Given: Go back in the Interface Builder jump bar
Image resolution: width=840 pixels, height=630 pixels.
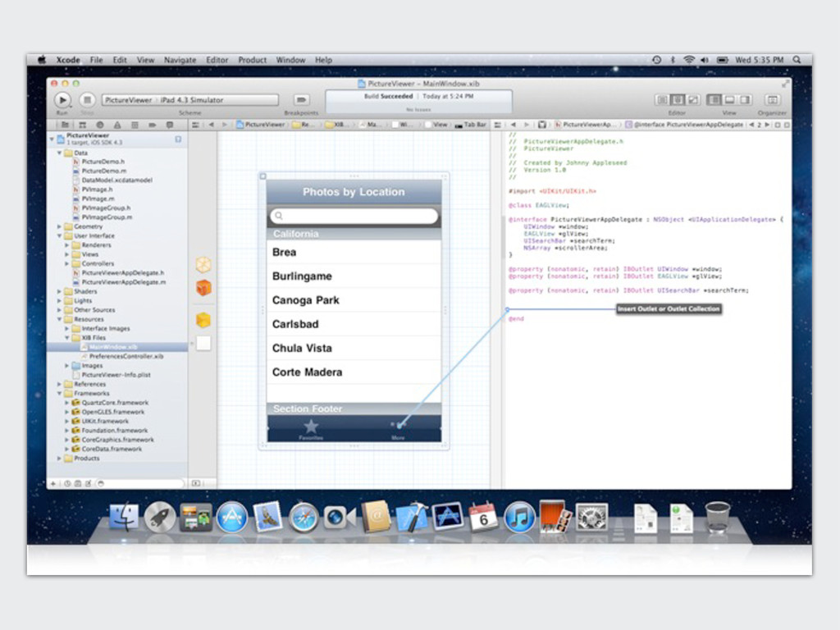Looking at the screenshot, I should (211, 125).
